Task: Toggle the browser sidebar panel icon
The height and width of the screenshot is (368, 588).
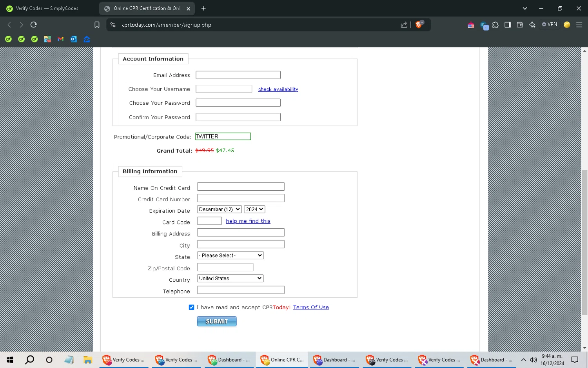Action: 508,25
